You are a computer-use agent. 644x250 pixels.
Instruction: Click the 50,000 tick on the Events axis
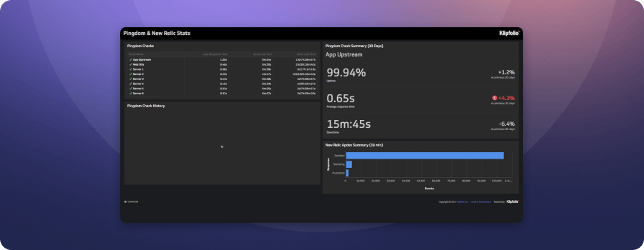tap(421, 181)
